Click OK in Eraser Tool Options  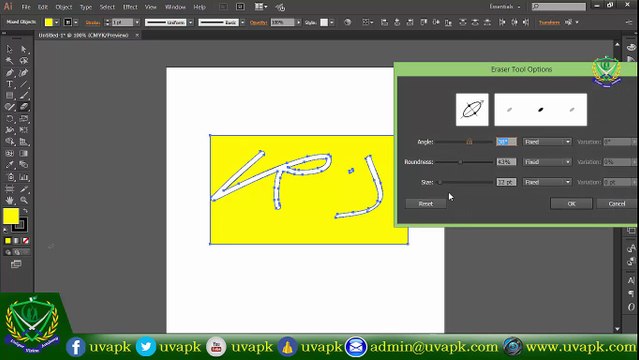point(571,203)
